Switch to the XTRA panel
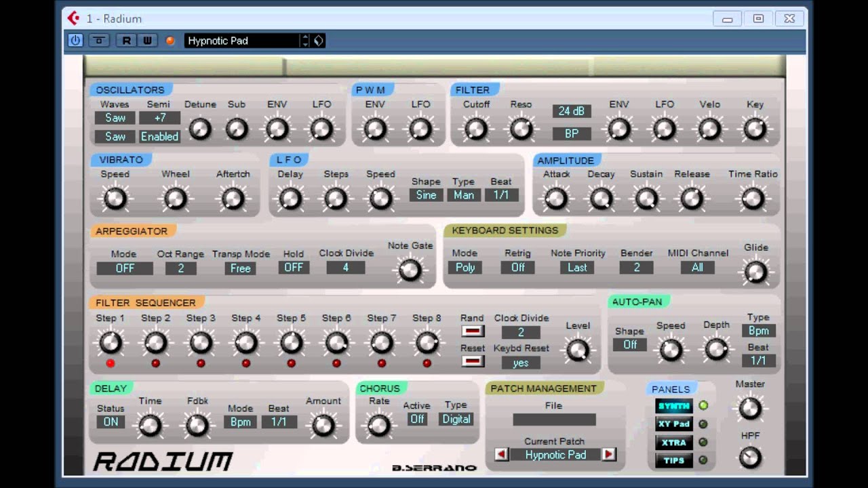Screen dimensions: 868x488 [674, 443]
